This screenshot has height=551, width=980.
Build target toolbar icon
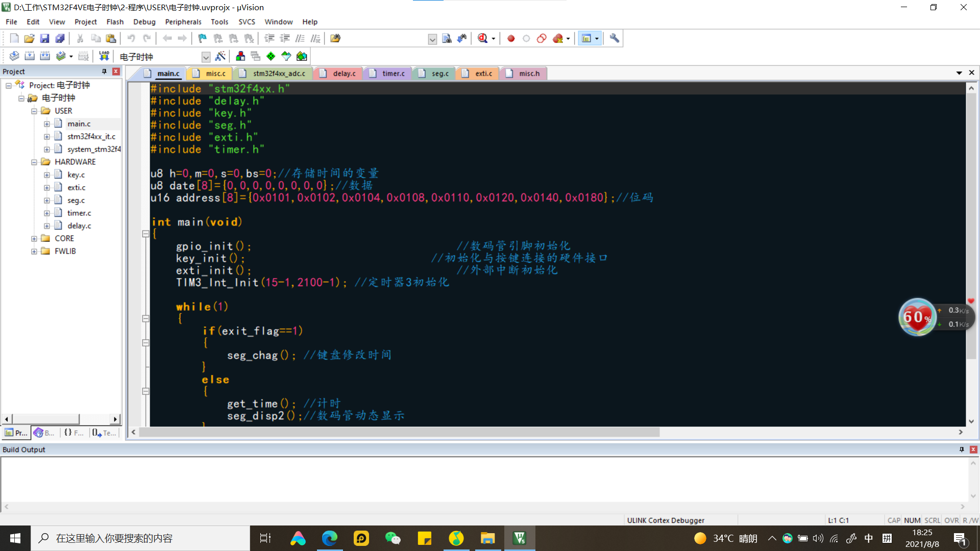30,56
